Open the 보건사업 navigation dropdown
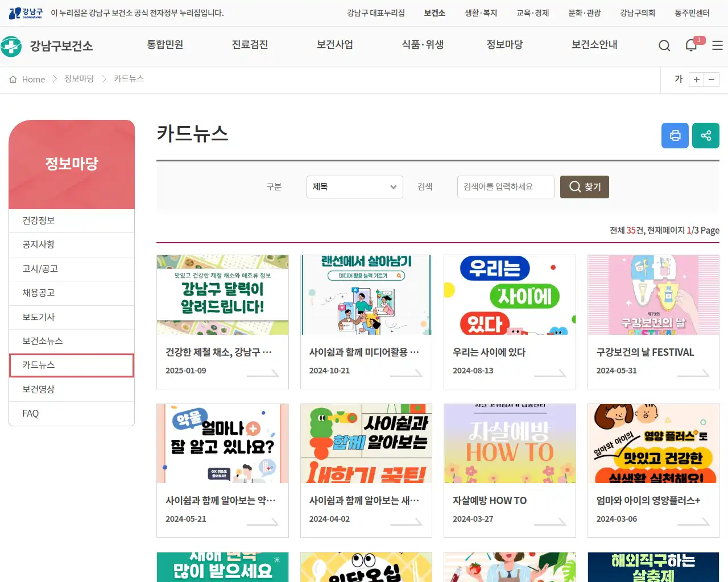The height and width of the screenshot is (582, 728). coord(335,45)
